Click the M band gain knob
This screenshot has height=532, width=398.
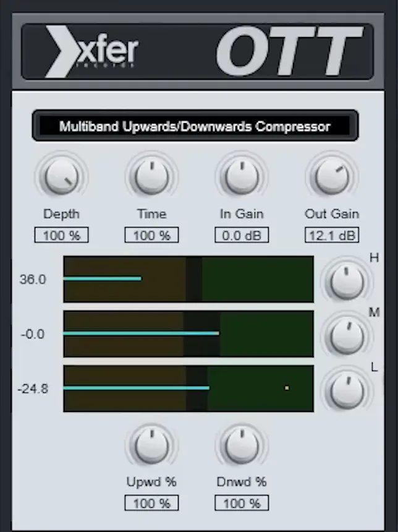pos(347,337)
